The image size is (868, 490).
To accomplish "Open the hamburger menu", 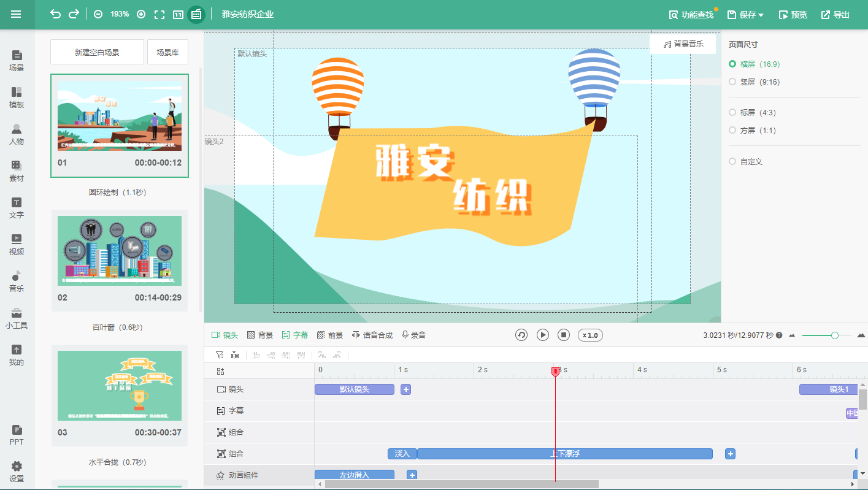I will pos(16,14).
